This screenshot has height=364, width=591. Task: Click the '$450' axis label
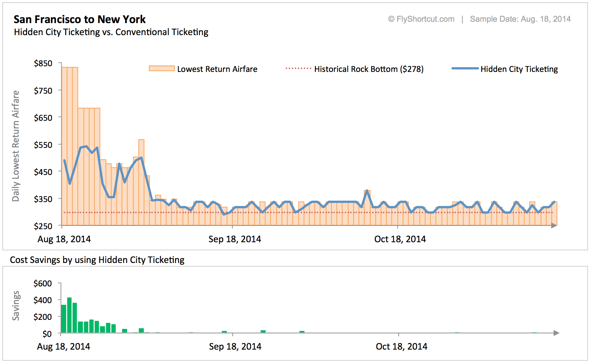(x=43, y=172)
